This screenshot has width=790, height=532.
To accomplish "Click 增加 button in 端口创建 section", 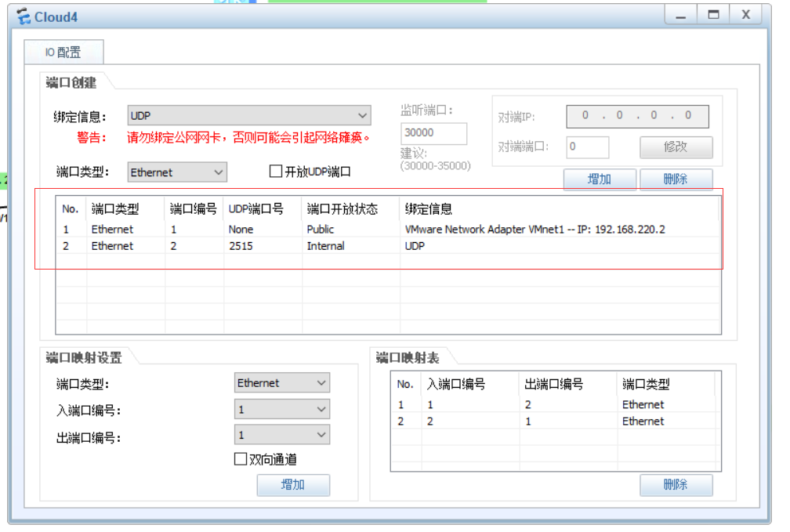I will 600,179.
